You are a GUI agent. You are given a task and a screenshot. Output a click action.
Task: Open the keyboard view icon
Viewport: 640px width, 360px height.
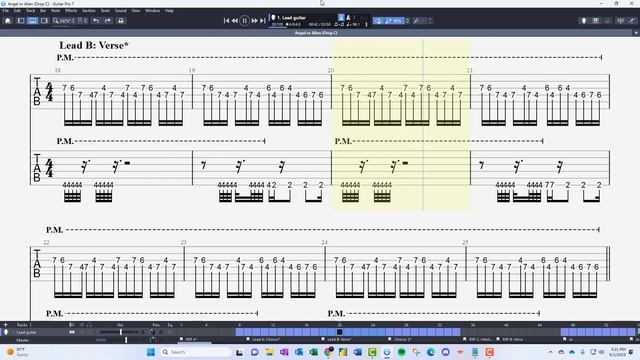tap(596, 21)
